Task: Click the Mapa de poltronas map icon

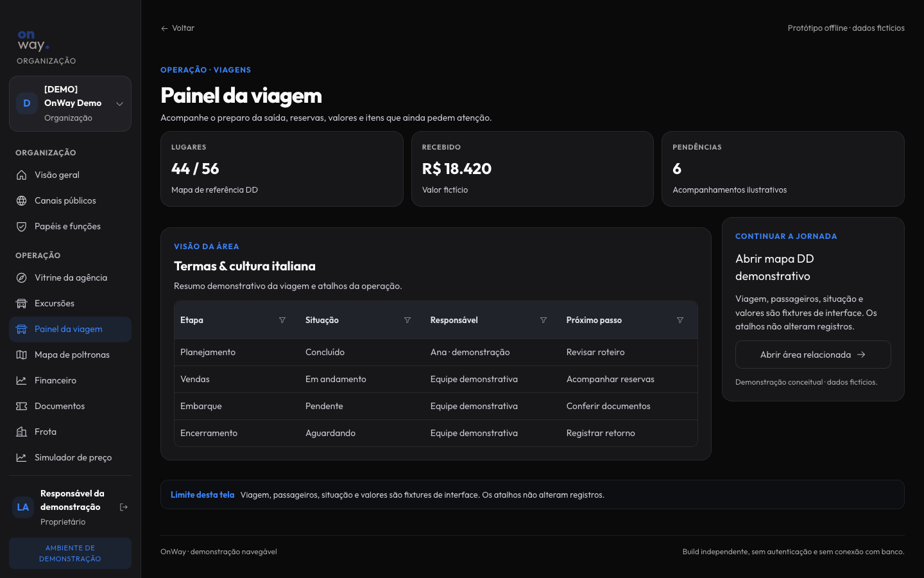Action: pyautogui.click(x=21, y=355)
